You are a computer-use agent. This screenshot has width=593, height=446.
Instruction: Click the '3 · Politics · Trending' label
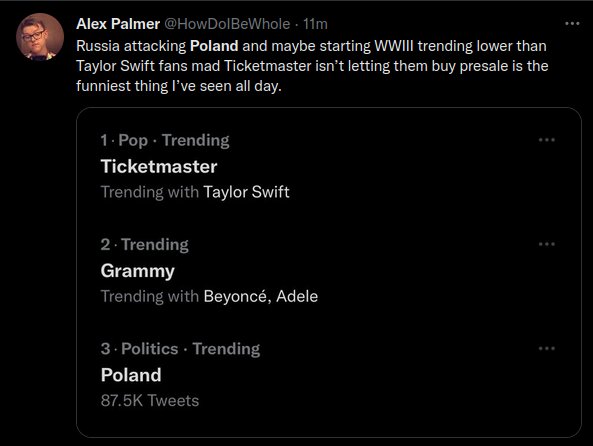point(180,349)
